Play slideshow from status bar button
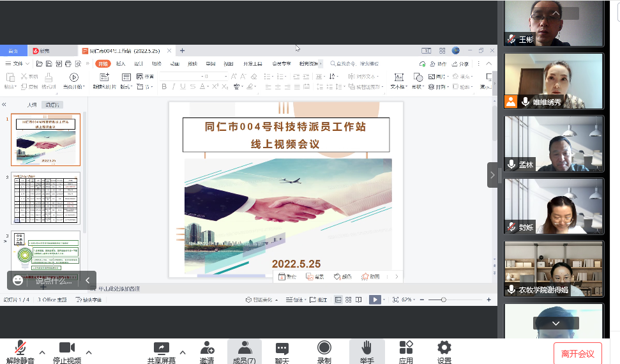This screenshot has height=364, width=620. click(375, 300)
